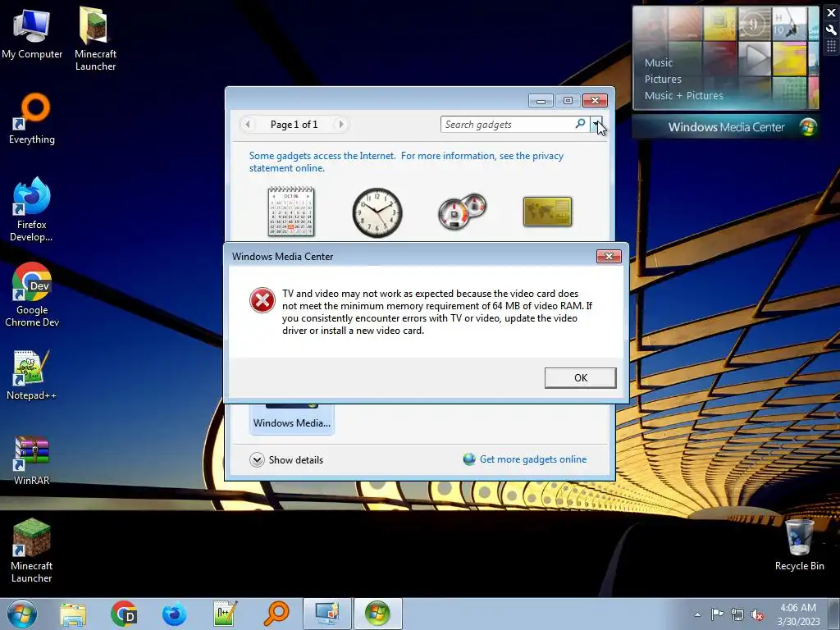Viewport: 840px width, 630px height.
Task: Open the Windows Start menu
Action: 21,614
